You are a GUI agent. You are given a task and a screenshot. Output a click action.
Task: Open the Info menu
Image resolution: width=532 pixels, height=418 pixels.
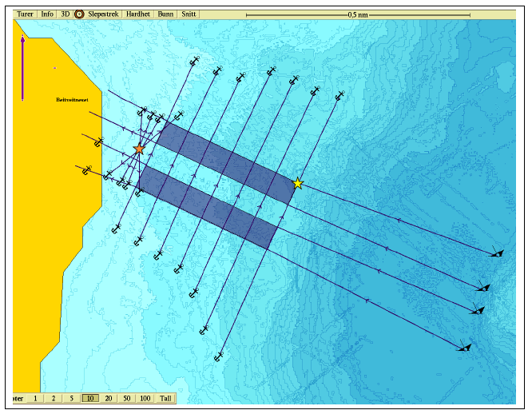47,14
